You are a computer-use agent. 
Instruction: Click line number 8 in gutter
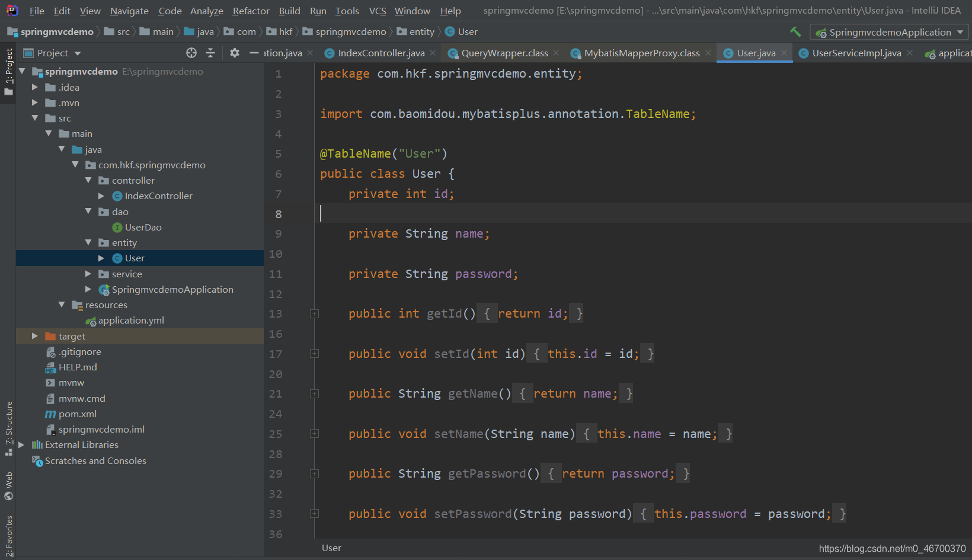tap(279, 214)
